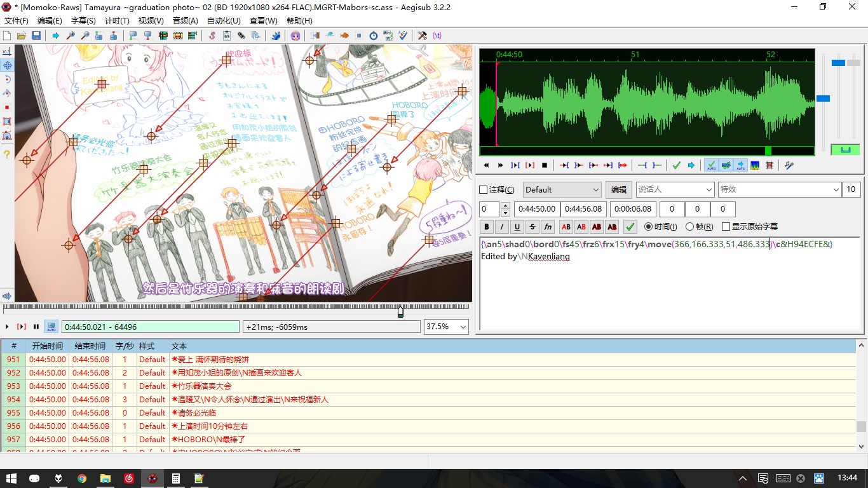
Task: Select the drag subtitles move tool
Action: click(7, 65)
